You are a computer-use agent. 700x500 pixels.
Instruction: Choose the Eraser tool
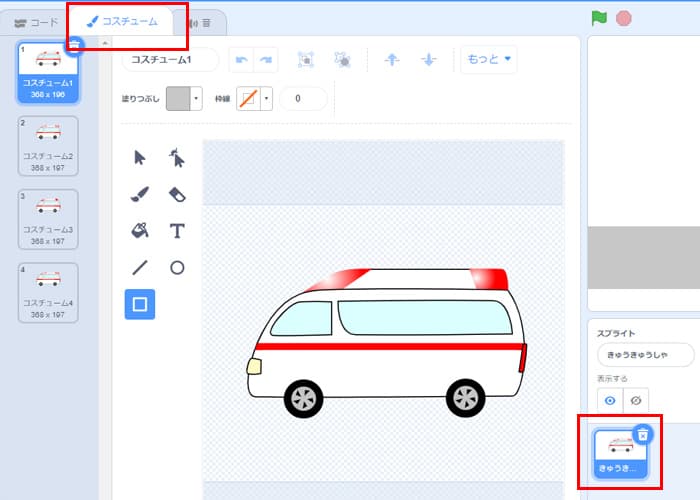(x=177, y=195)
